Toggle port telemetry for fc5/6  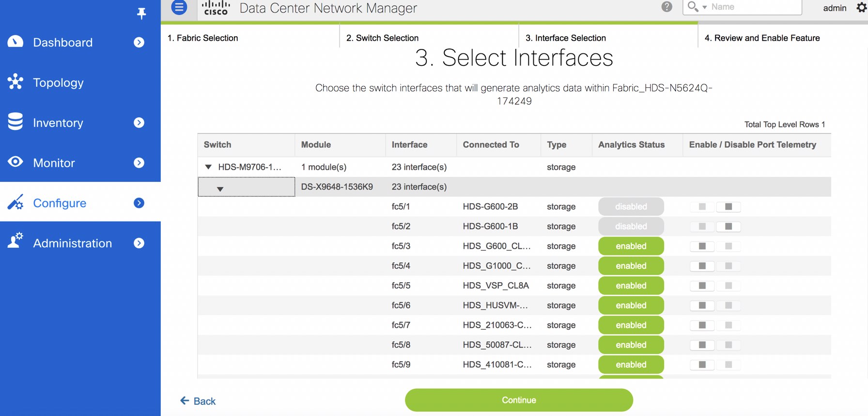click(x=715, y=305)
